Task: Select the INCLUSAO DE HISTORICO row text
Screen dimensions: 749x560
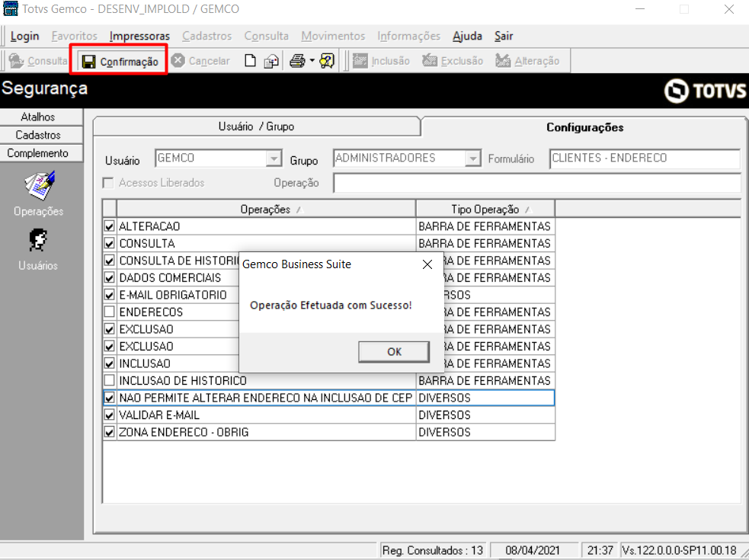Action: 183,381
